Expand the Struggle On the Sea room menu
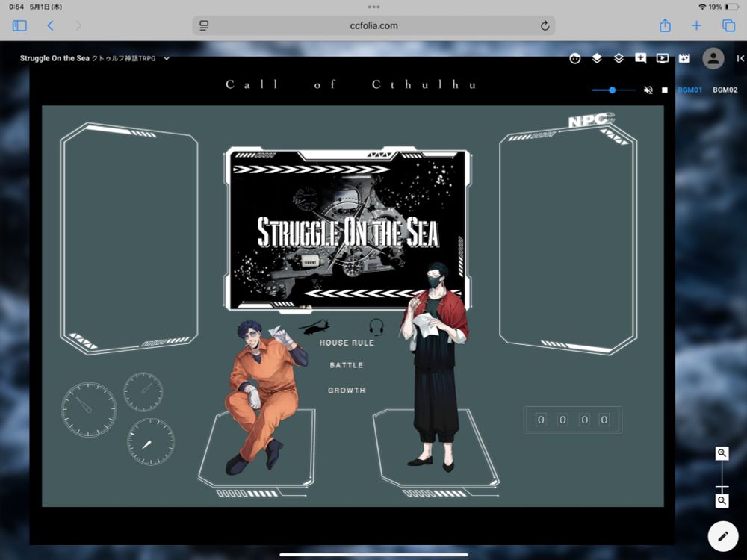 pos(167,58)
